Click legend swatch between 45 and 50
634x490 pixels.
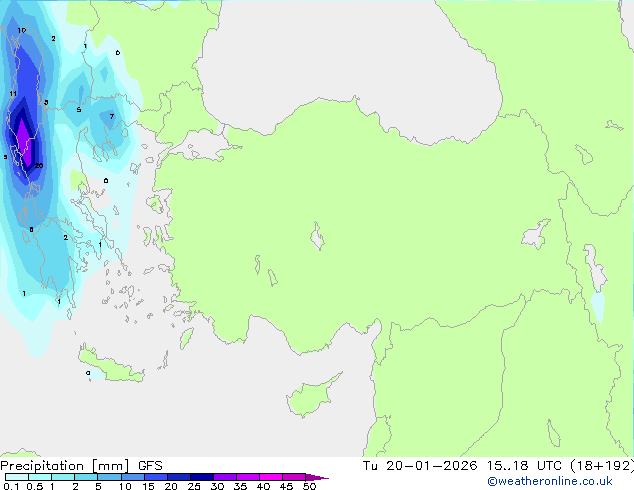point(294,477)
